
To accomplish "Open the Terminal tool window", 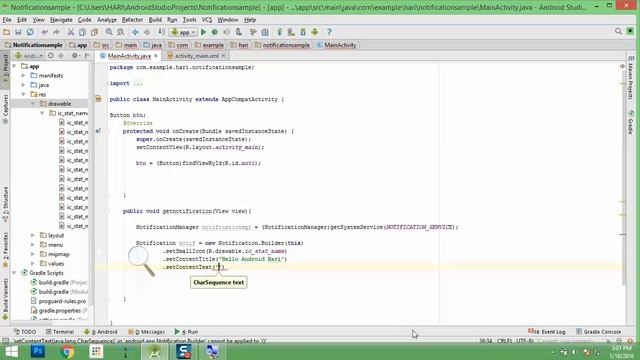I will [x=60, y=332].
